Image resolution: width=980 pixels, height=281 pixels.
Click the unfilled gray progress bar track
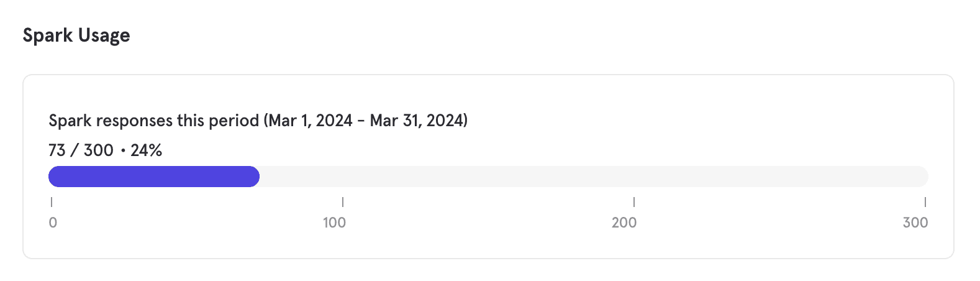tap(590, 177)
